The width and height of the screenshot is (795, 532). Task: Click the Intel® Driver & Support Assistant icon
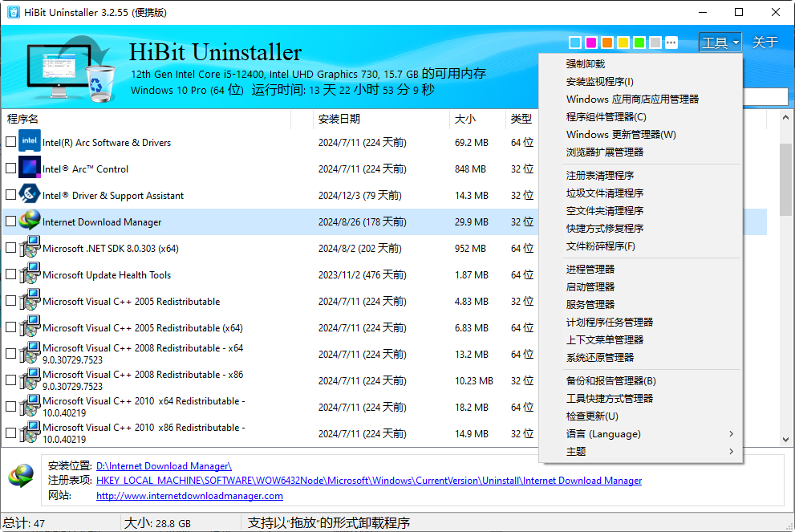[30, 195]
